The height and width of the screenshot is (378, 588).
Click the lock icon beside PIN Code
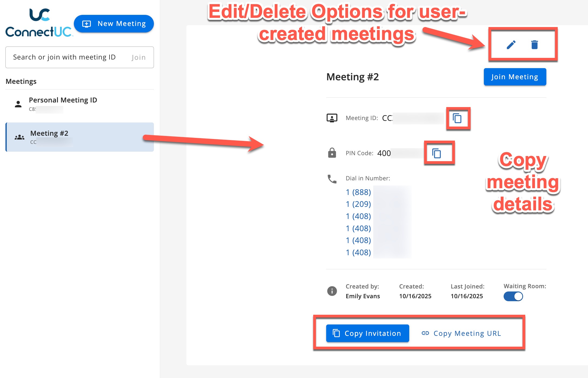332,153
